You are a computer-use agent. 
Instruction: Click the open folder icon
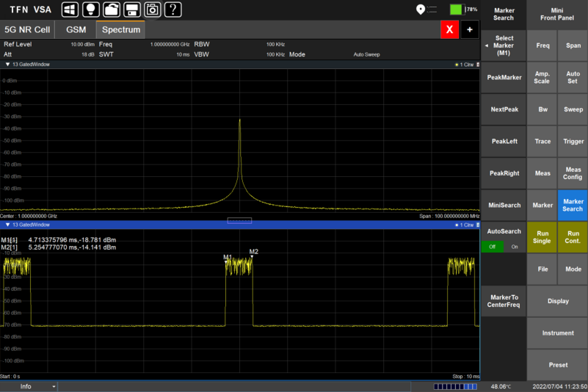[112, 10]
